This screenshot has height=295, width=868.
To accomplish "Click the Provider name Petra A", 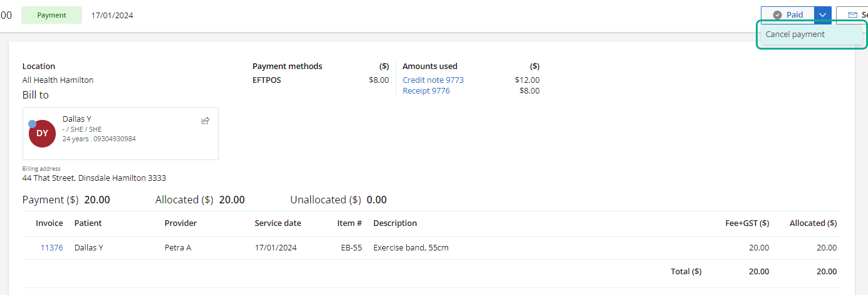I will tap(178, 247).
